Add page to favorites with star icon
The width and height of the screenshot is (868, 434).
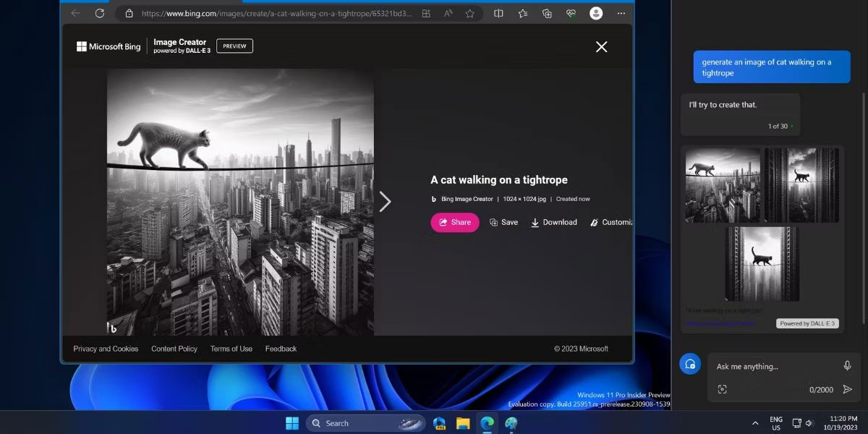point(470,13)
